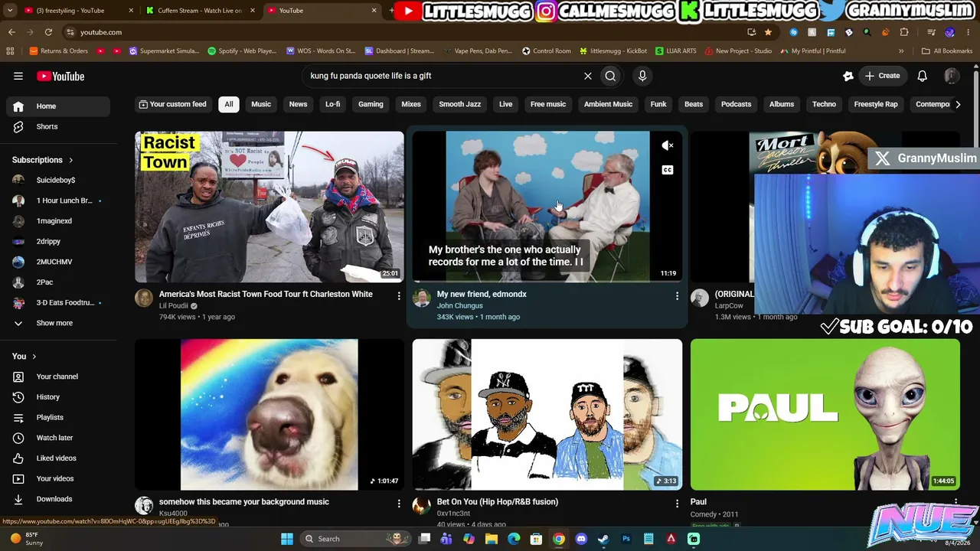This screenshot has width=980, height=551.
Task: Toggle captions on the edmondx preview
Action: [668, 170]
